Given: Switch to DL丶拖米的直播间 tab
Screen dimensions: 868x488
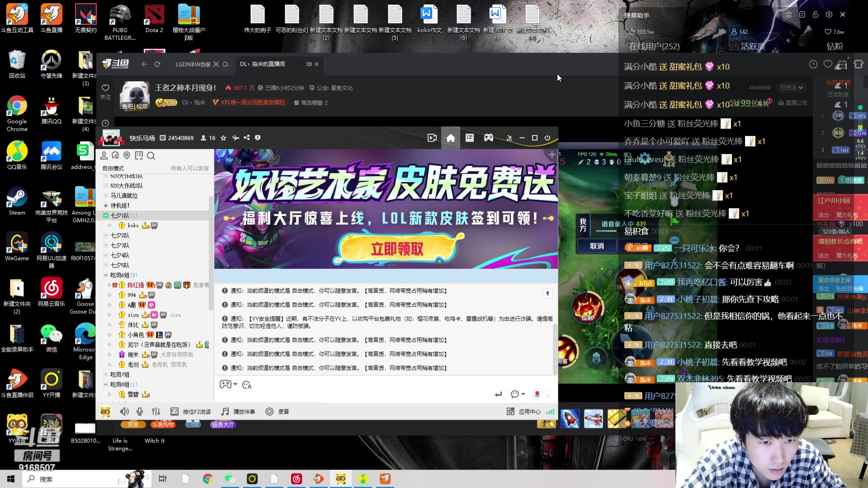Looking at the screenshot, I should point(263,64).
